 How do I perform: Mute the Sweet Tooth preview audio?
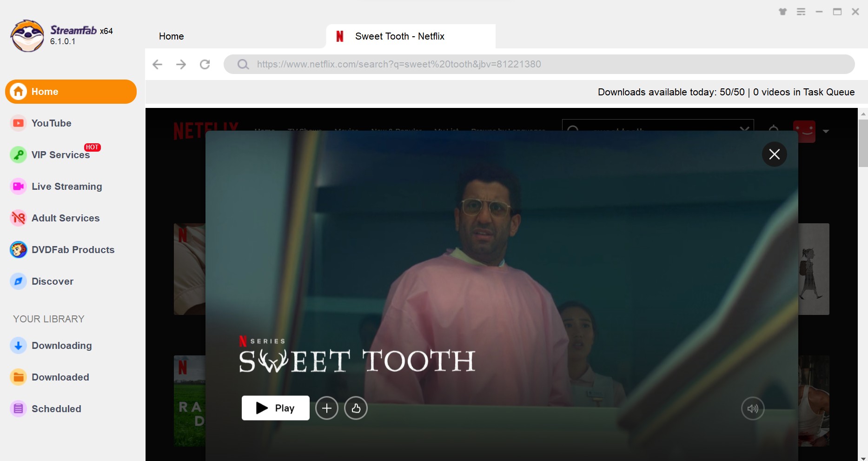(x=753, y=408)
